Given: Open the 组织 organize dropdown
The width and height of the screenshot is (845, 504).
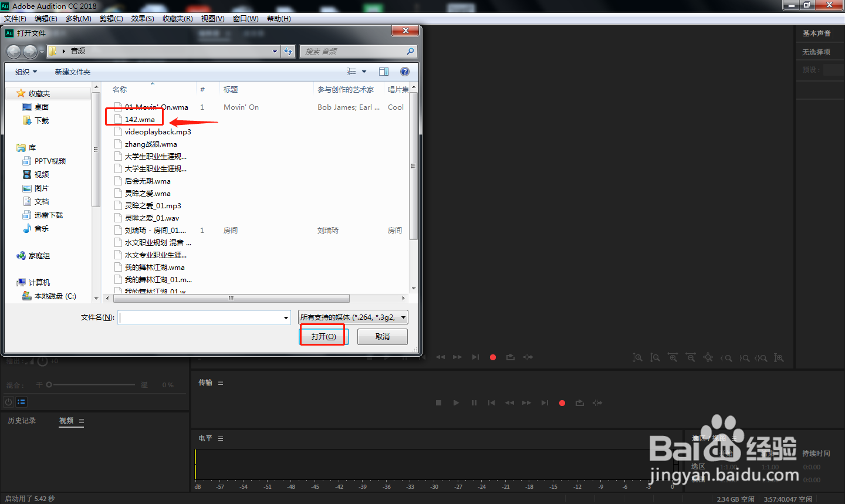Looking at the screenshot, I should pos(26,72).
